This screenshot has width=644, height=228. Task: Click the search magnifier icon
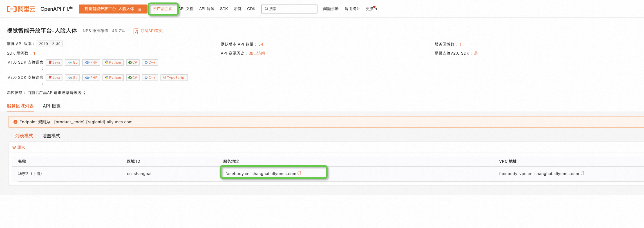pyautogui.click(x=266, y=9)
